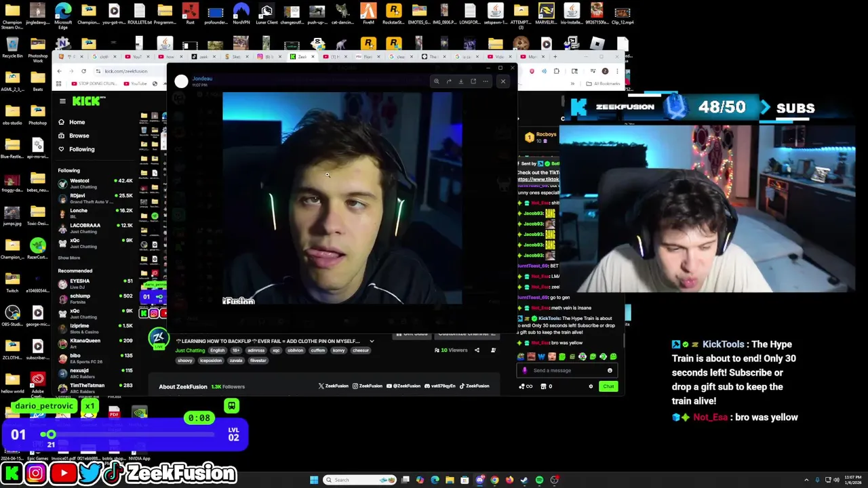
Task: Click the ZeekFusion live avatar
Action: [158, 338]
